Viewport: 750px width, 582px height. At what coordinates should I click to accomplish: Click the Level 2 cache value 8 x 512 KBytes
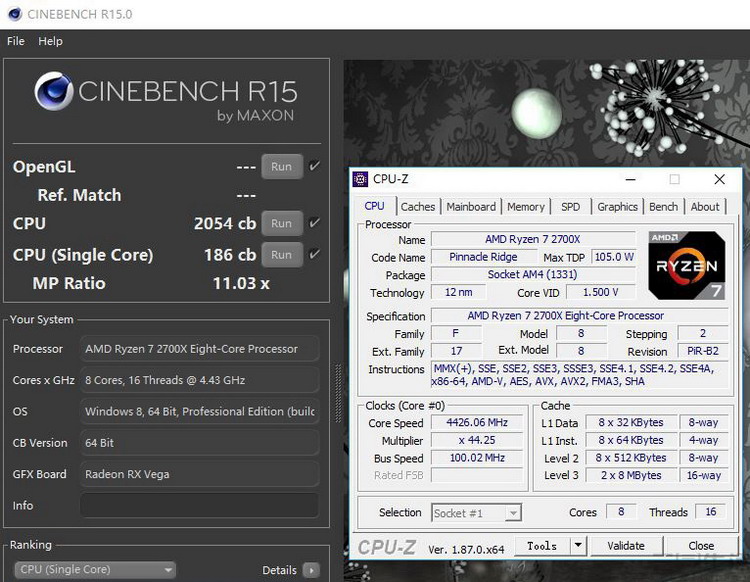pos(631,458)
